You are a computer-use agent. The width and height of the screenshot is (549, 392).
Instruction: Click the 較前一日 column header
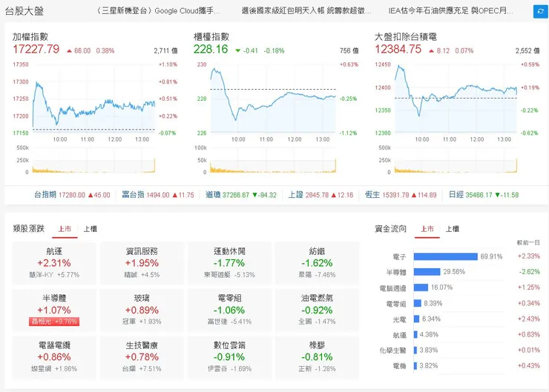coord(528,242)
